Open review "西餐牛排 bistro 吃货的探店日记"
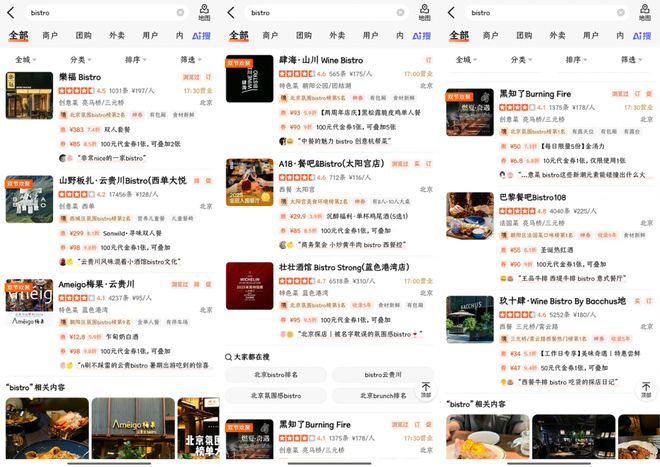This screenshot has width=660, height=467. [568, 382]
